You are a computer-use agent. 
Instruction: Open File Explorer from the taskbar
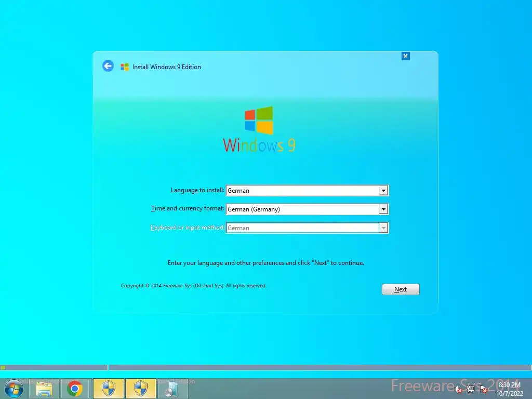44,389
